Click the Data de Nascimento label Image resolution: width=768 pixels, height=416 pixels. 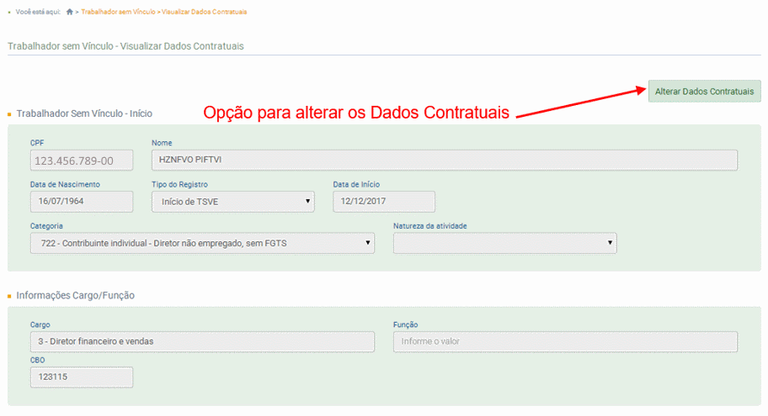click(65, 184)
